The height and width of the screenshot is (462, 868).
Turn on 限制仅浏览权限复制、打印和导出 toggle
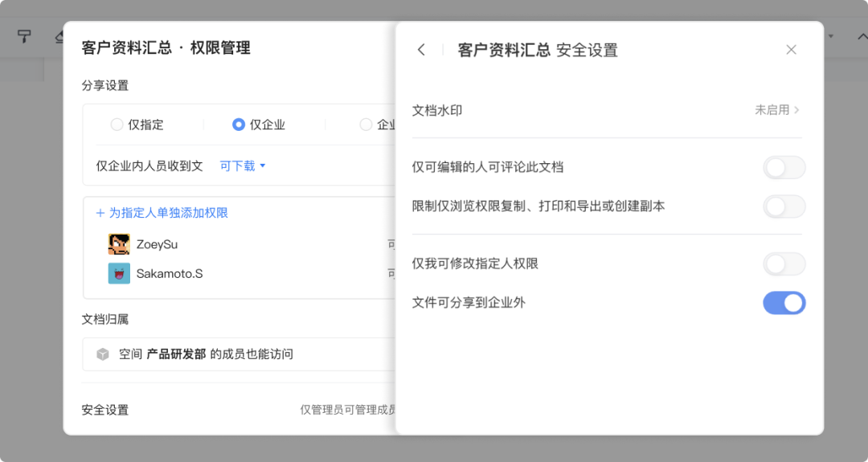(x=784, y=206)
